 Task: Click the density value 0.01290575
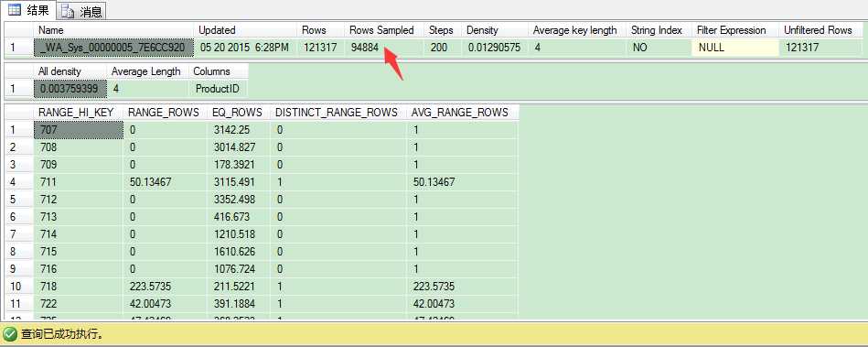[496, 48]
